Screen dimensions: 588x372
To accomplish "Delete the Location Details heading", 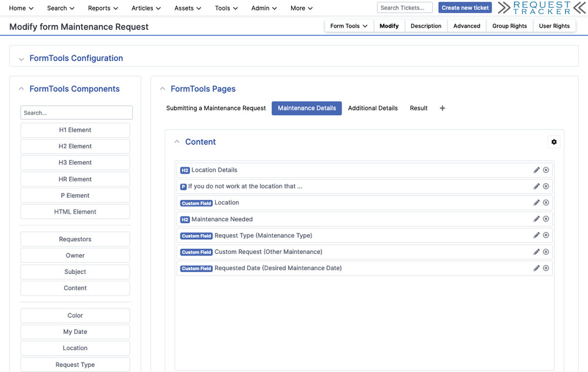I will [x=546, y=170].
